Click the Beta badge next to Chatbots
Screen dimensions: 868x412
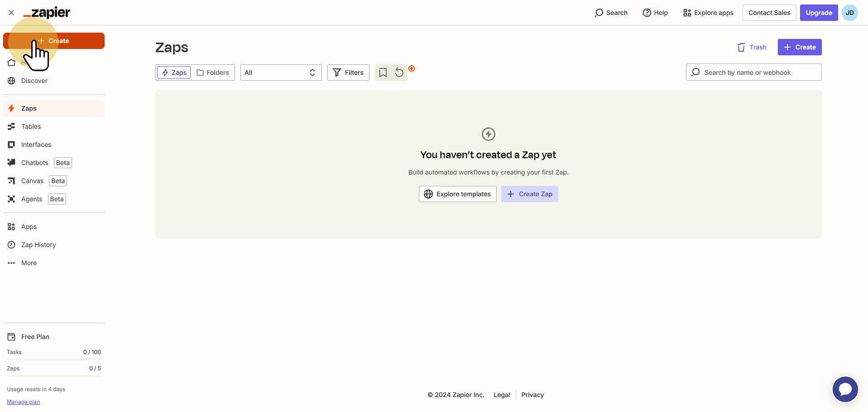(63, 163)
